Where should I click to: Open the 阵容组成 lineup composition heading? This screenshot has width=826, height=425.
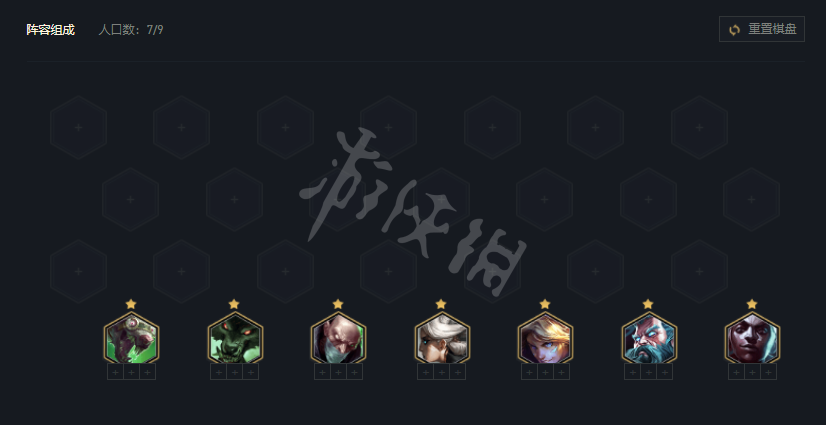[51, 29]
